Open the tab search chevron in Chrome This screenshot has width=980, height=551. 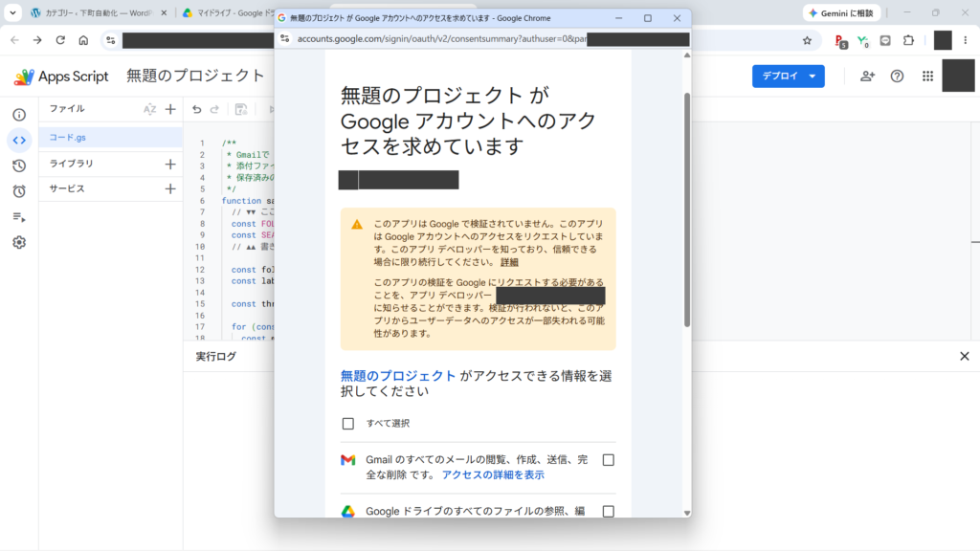click(12, 12)
